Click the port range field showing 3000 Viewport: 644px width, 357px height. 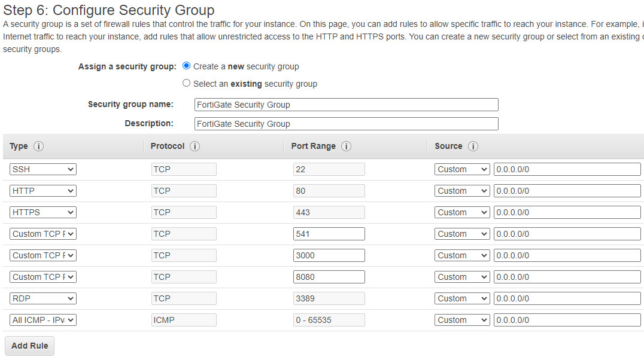[x=329, y=256]
